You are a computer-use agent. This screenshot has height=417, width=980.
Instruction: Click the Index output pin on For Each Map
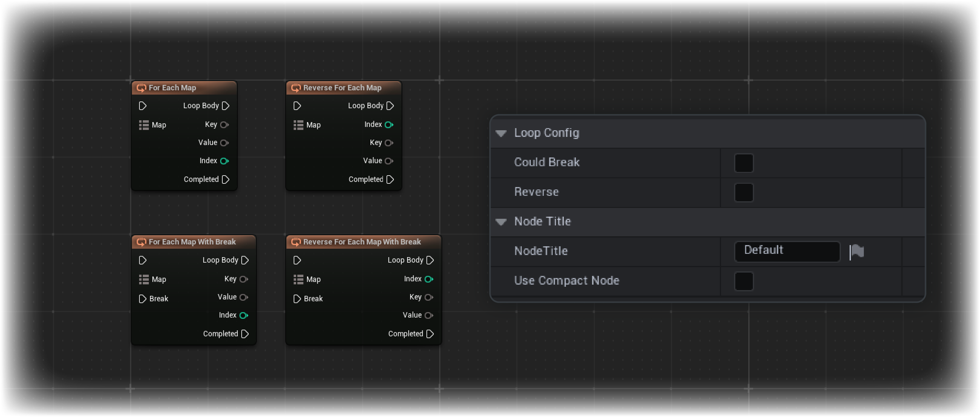pos(224,160)
